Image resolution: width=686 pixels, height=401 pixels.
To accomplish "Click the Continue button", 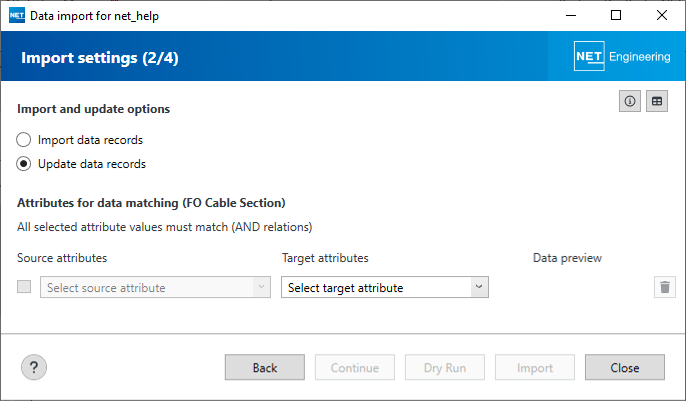I will click(355, 367).
